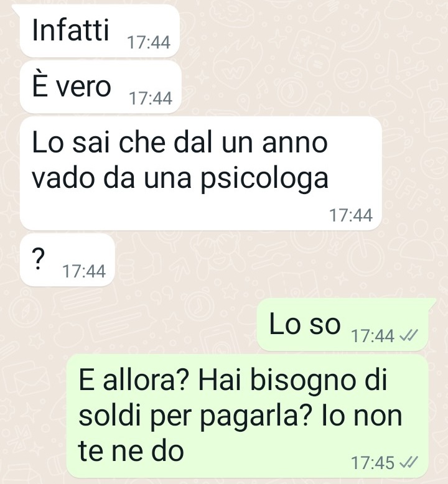Select the "Infatti" received message bubble
Viewport: 448px width, 484px height.
pyautogui.click(x=100, y=31)
